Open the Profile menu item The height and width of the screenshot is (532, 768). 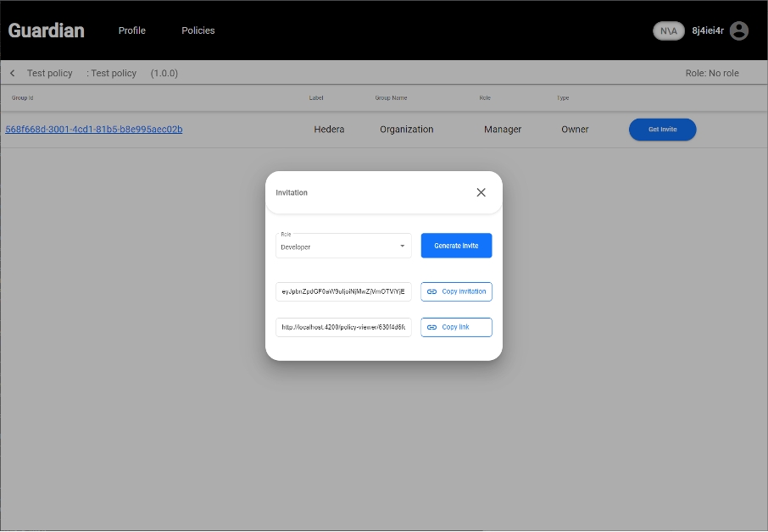tap(131, 30)
